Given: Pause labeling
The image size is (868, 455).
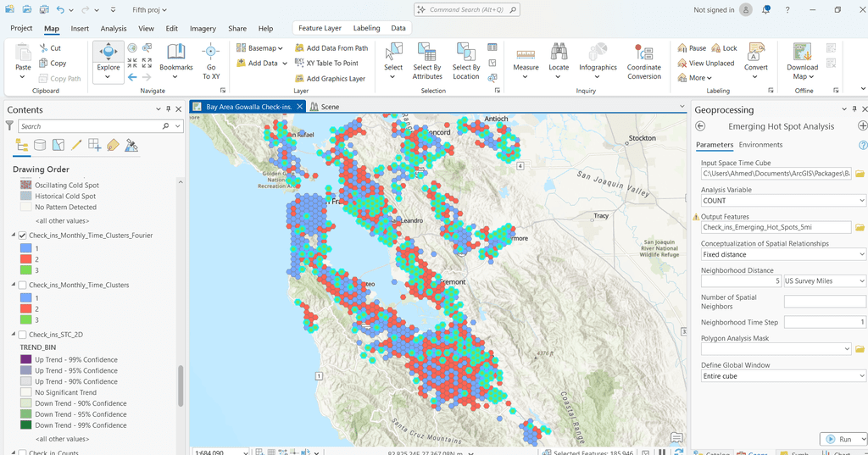Looking at the screenshot, I should pos(692,48).
